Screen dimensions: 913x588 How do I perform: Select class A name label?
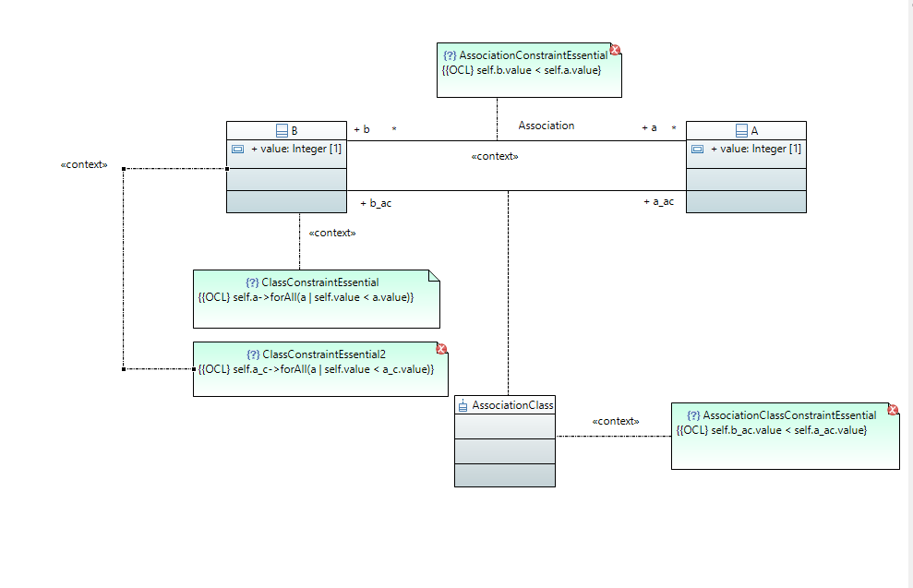[754, 130]
